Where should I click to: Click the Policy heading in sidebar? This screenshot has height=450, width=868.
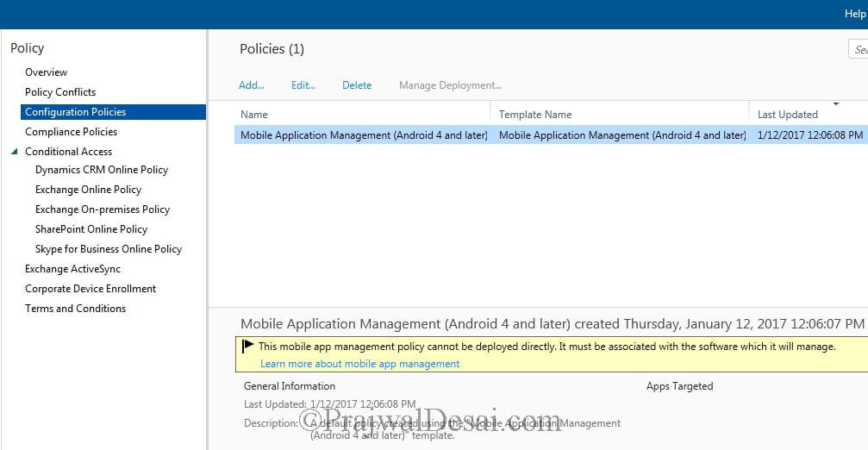pyautogui.click(x=27, y=48)
